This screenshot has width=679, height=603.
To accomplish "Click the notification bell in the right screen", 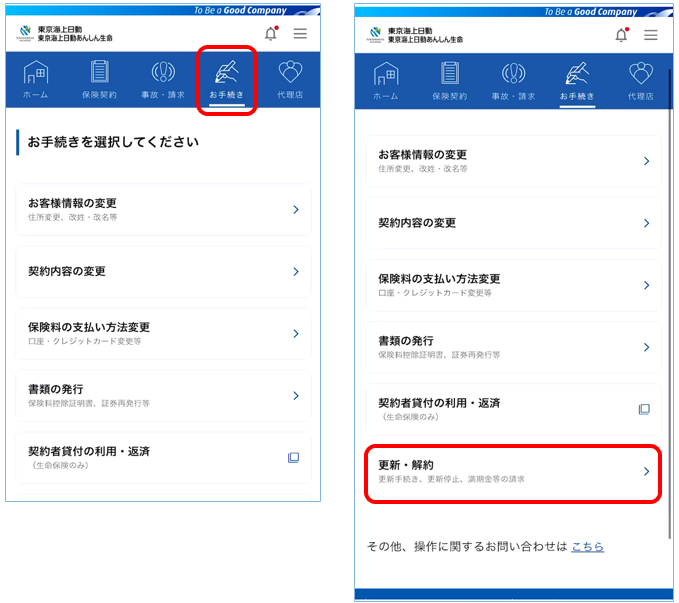I will tap(621, 35).
